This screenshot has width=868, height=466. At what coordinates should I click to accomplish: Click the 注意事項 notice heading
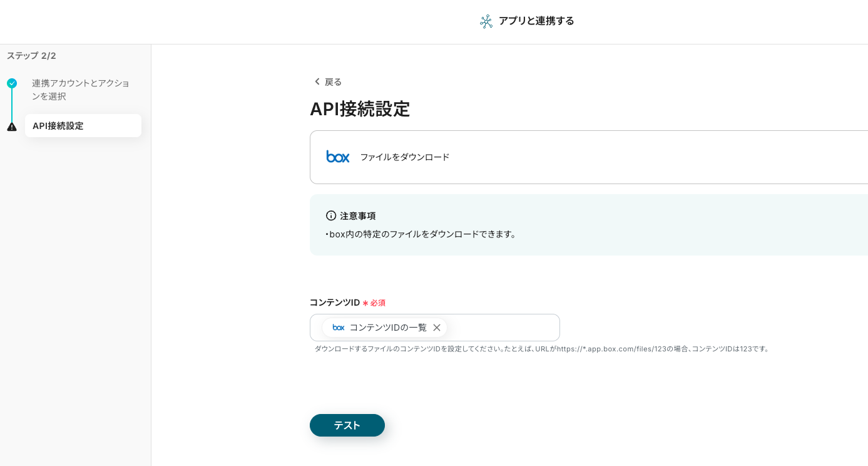pos(358,216)
